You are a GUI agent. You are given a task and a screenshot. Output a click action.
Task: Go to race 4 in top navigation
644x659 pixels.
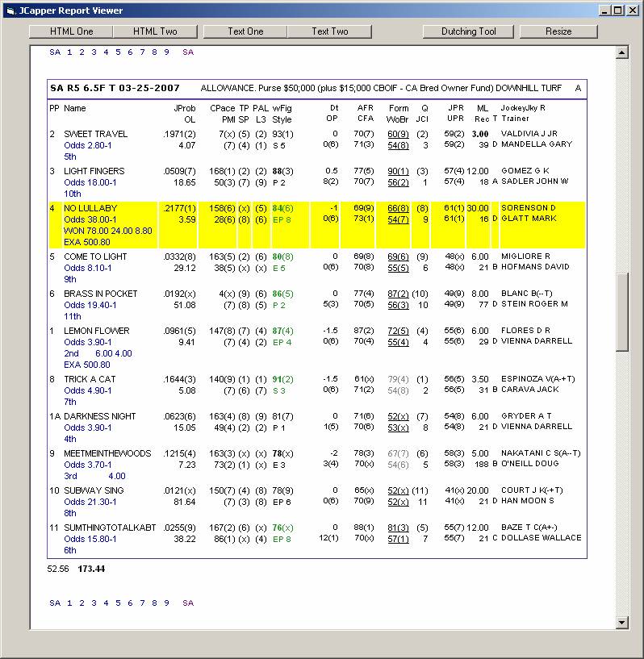pyautogui.click(x=106, y=52)
